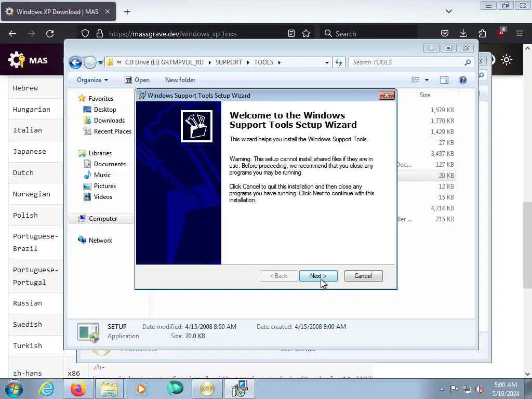Click the Search TOOLS field

(x=411, y=62)
